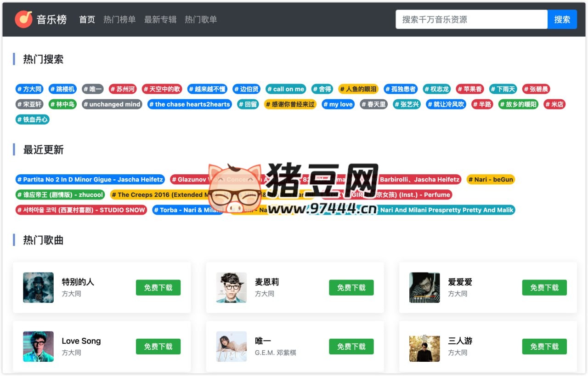The image size is (588, 376).
Task: Click 免费下载 for 麦恩莉
Action: 351,287
